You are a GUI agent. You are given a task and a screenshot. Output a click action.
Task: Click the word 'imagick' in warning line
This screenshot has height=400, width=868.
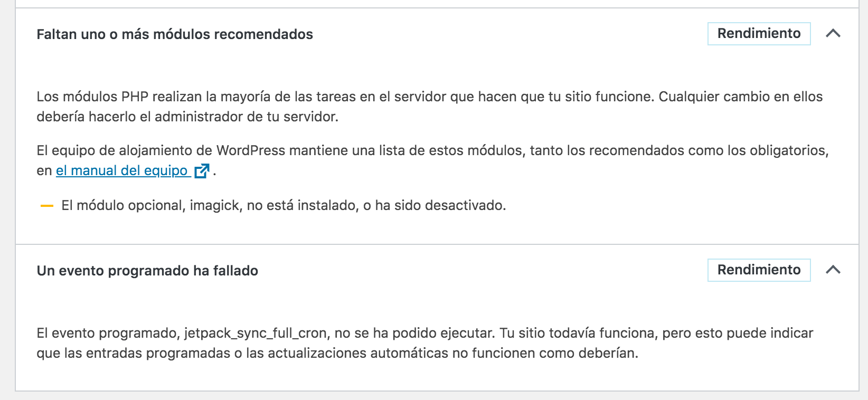214,205
